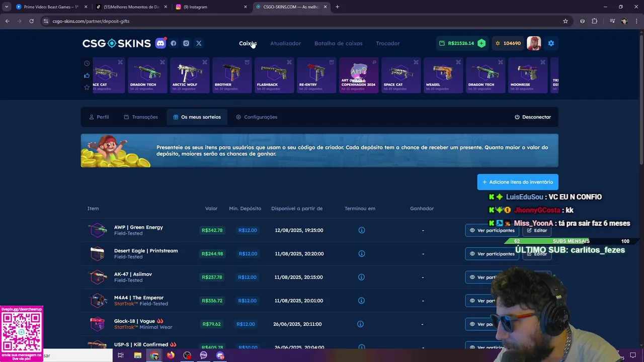This screenshot has height=362, width=644.
Task: Open OBS Studio from the taskbar
Action: point(187,355)
